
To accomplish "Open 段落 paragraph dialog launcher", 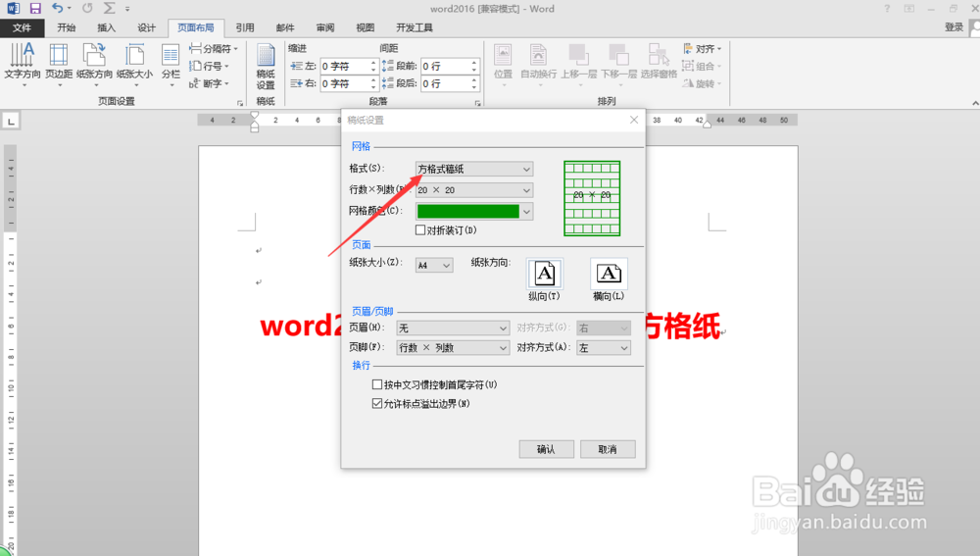I will 478,103.
